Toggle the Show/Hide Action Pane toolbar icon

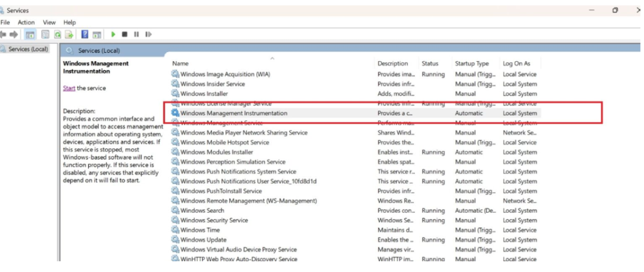tap(97, 35)
